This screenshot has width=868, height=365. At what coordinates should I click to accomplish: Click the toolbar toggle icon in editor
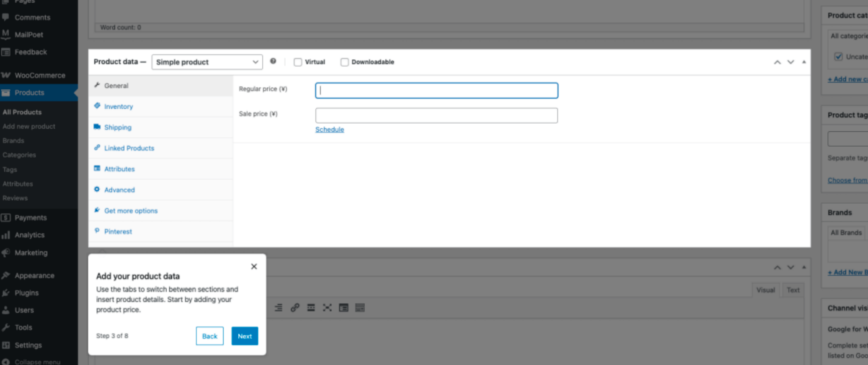click(x=360, y=308)
